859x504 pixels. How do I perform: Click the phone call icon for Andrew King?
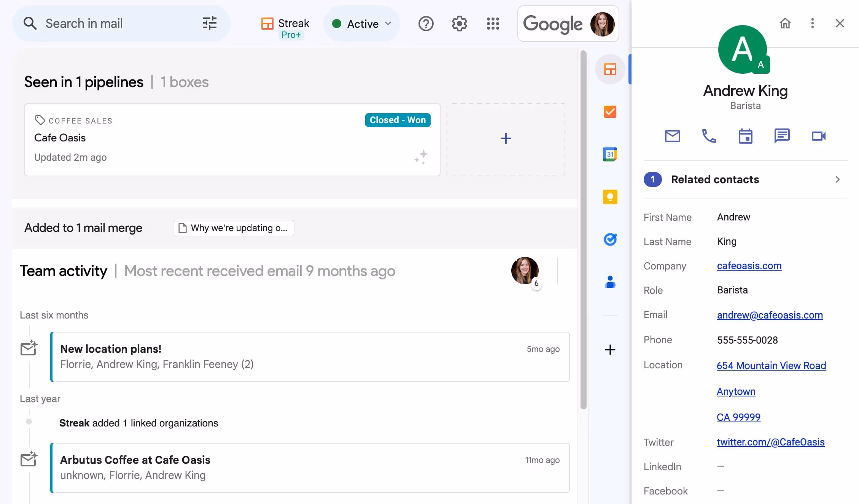[x=709, y=136]
